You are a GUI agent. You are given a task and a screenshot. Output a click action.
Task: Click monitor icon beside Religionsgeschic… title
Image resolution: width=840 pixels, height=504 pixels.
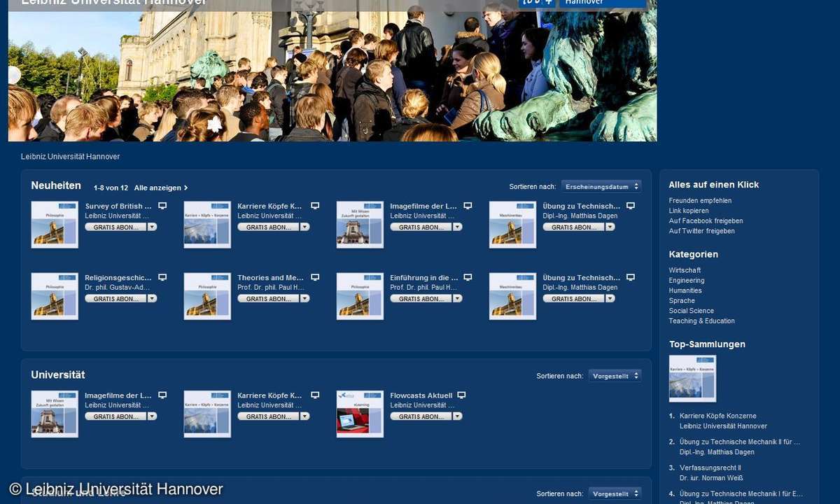coord(162,277)
